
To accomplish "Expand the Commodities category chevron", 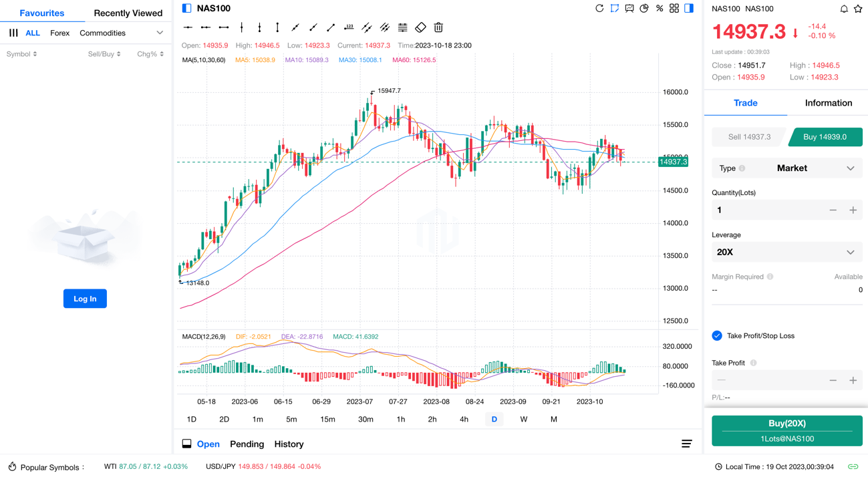I will tap(160, 33).
